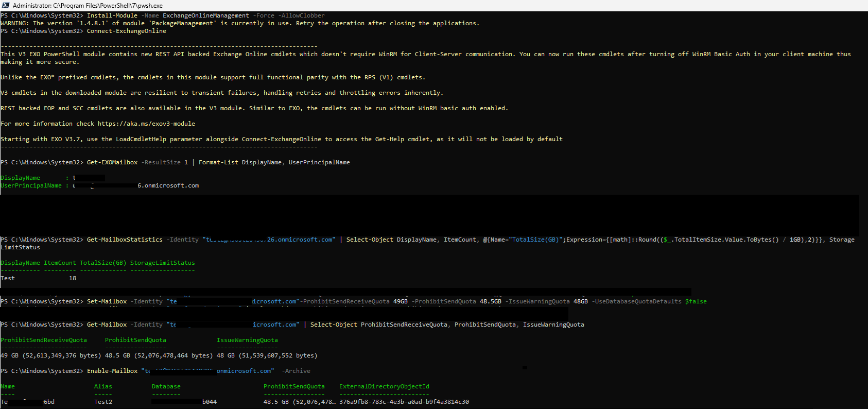Click the 'IssueWarningQuota' column header

pos(247,340)
